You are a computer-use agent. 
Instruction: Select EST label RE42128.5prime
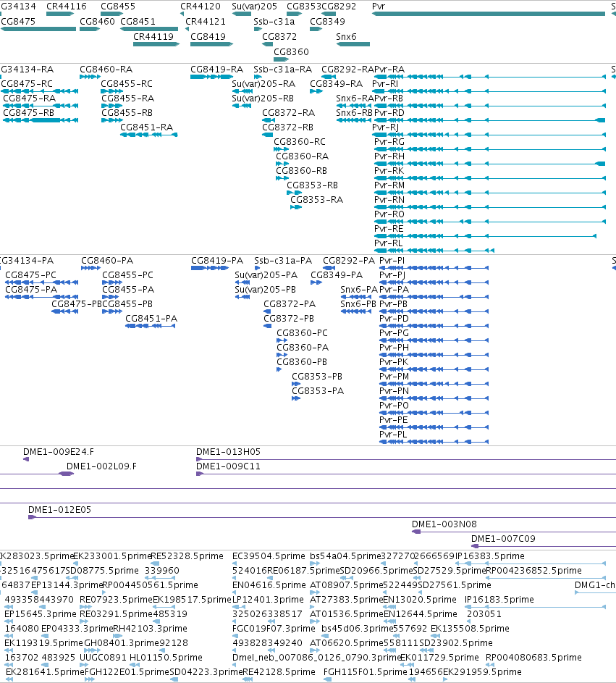click(x=279, y=672)
